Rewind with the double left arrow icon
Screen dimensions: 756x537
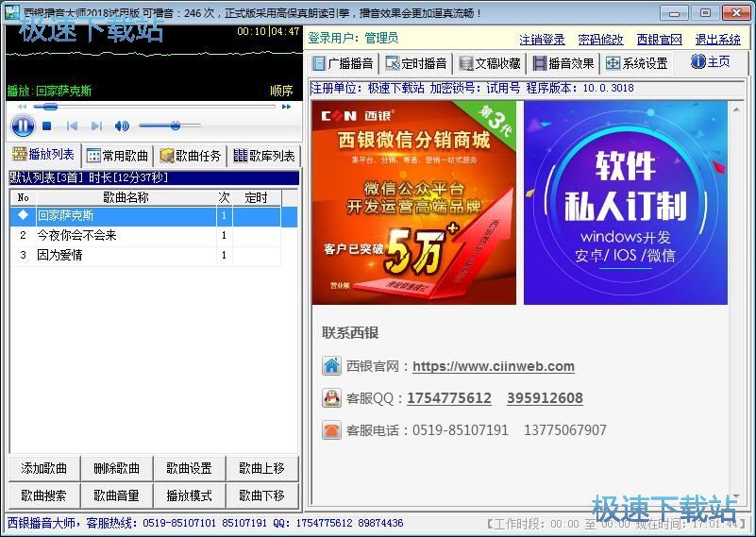pyautogui.click(x=22, y=107)
